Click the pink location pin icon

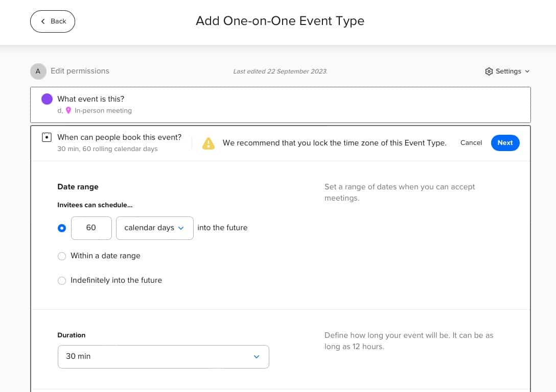point(68,110)
